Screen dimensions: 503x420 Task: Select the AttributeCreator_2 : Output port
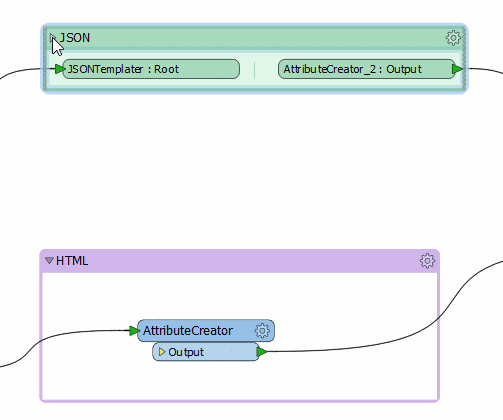(367, 69)
